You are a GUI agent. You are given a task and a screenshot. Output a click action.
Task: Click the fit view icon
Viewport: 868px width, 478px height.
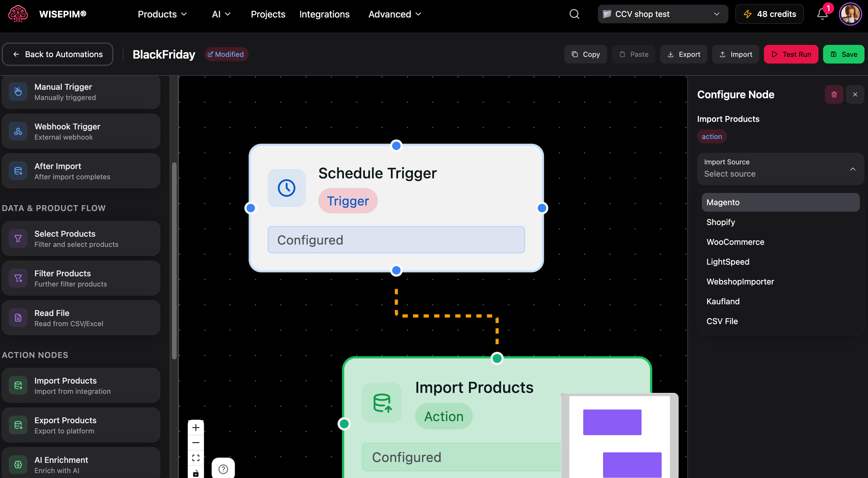[196, 458]
